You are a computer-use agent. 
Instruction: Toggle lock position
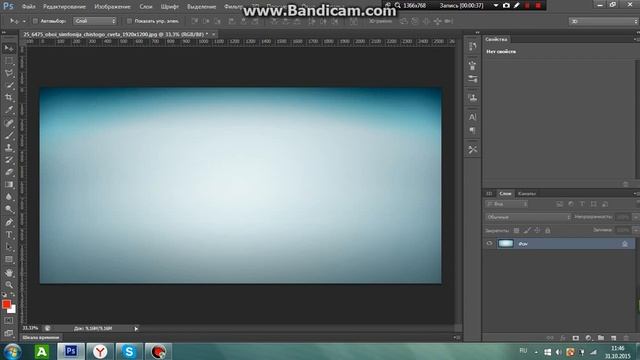(537, 231)
